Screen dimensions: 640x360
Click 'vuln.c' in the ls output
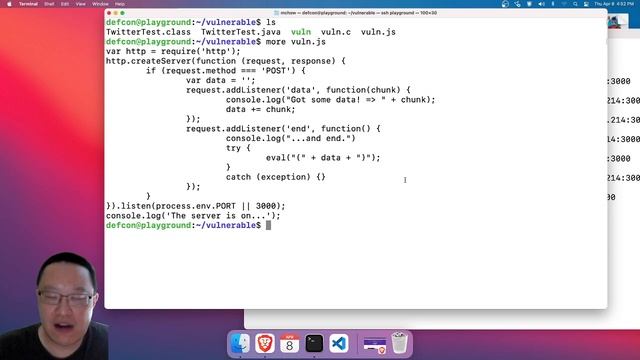336,32
